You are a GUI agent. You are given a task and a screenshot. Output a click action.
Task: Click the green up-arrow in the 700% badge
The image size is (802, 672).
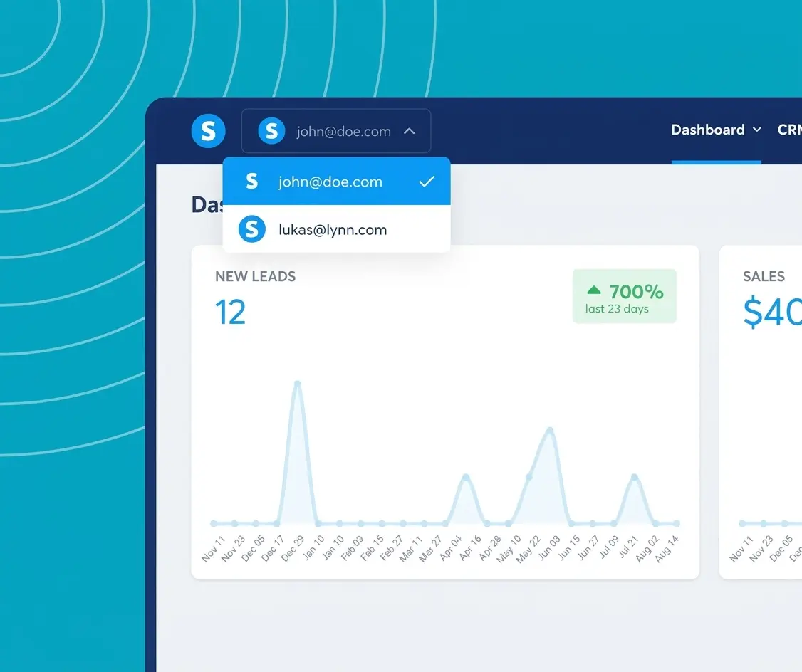tap(594, 290)
